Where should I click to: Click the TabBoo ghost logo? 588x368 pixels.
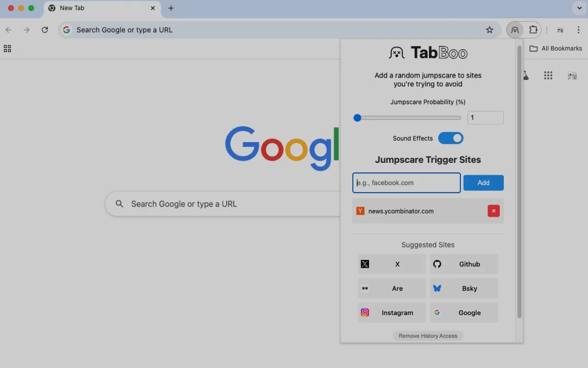coord(396,53)
